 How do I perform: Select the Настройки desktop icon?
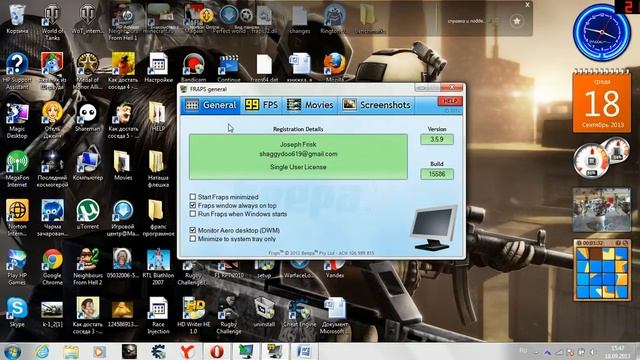click(x=158, y=68)
